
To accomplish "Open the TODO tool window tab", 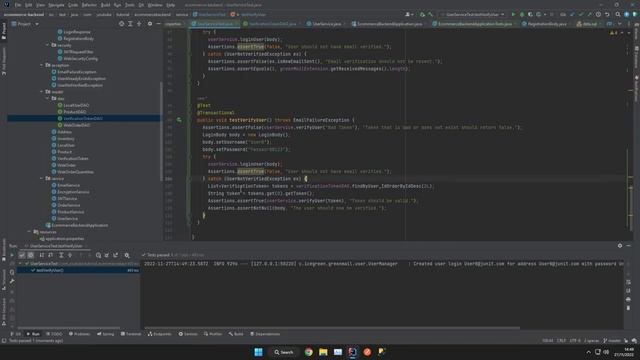I will (x=54, y=334).
